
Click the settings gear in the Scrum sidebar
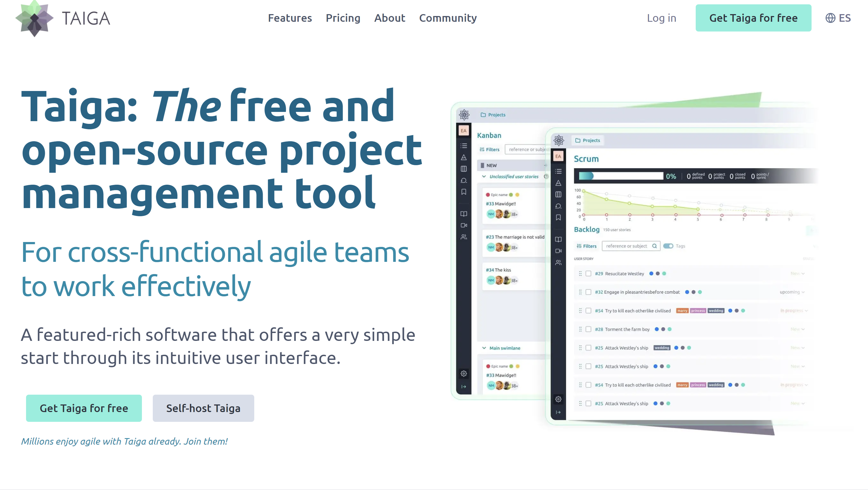coord(558,399)
